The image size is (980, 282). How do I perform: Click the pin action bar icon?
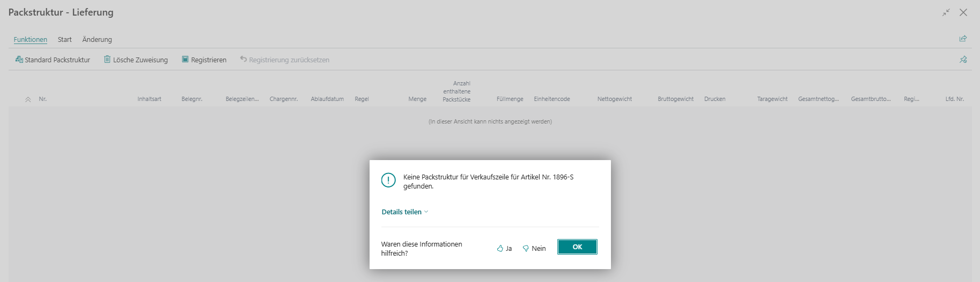963,60
